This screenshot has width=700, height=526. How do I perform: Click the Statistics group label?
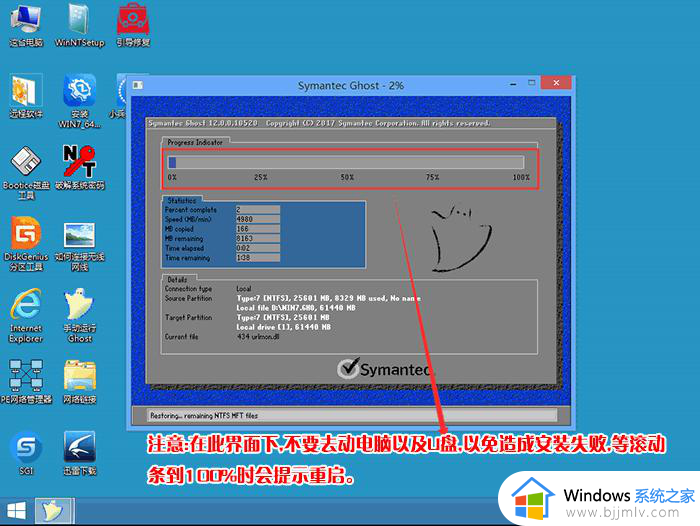[x=182, y=200]
